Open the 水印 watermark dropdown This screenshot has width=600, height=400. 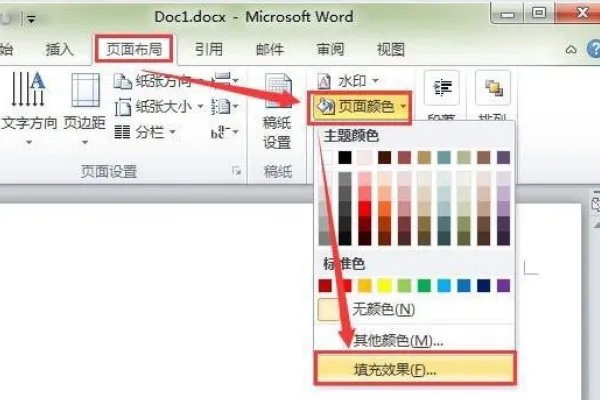click(348, 81)
